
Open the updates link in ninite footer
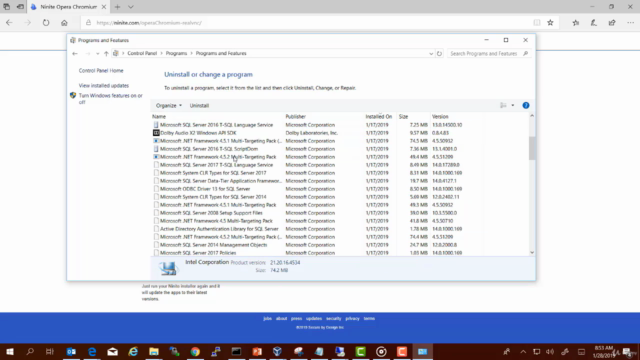(314, 319)
